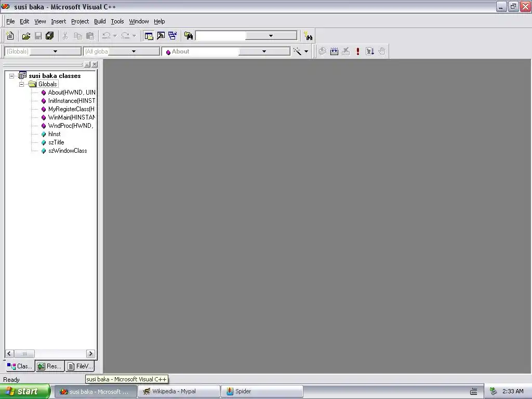532x399 pixels.
Task: Switch to Spider taskbar button
Action: tap(262, 391)
